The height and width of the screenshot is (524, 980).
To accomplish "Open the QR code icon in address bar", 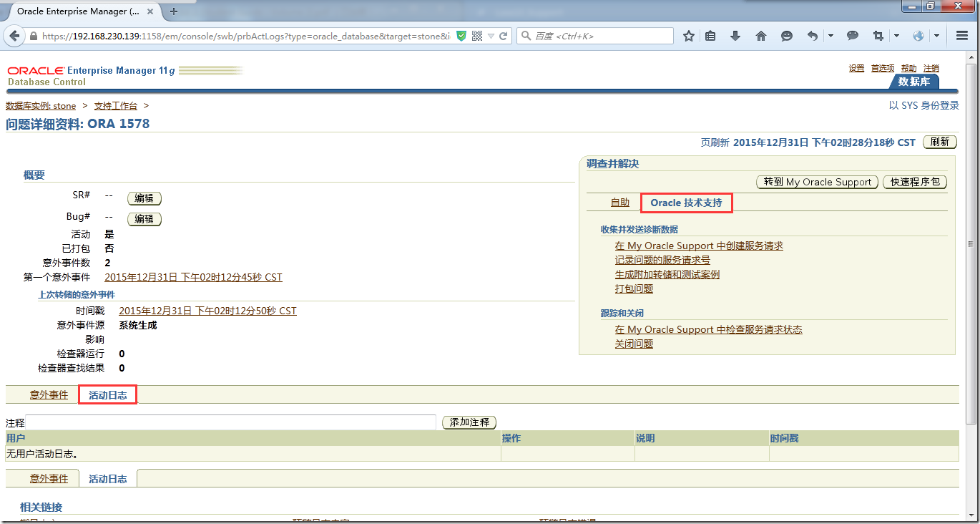I will [477, 36].
